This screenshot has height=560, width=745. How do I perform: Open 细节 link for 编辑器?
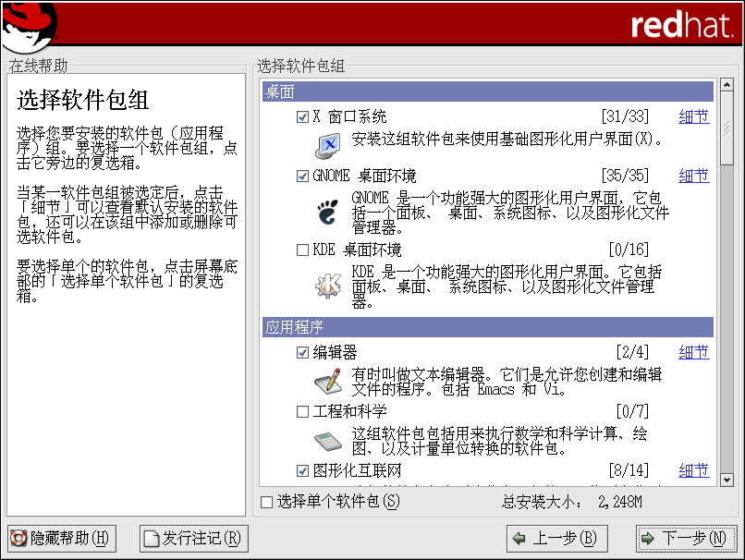pos(693,353)
